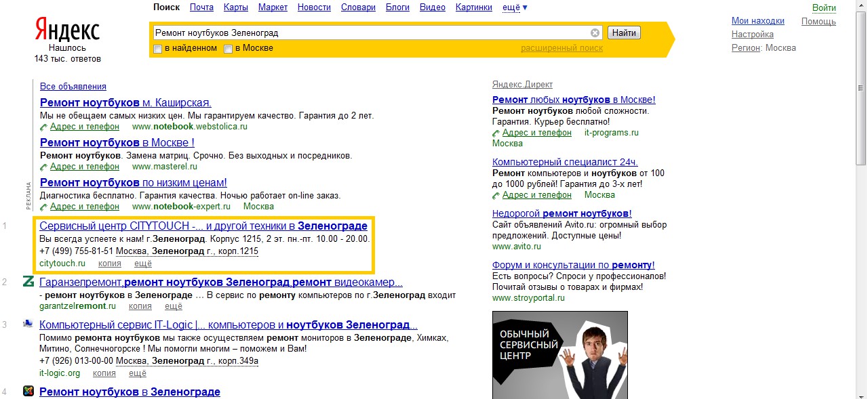The width and height of the screenshot is (868, 399).
Task: Open ad 'Ремонт любых ноутбуков в Москве!'
Action: pyautogui.click(x=574, y=100)
